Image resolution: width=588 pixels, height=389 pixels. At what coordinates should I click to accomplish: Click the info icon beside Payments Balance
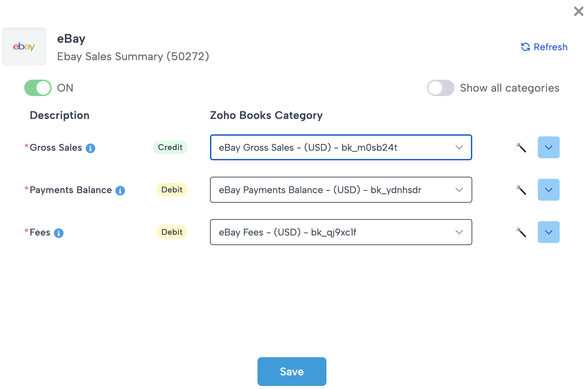point(120,190)
